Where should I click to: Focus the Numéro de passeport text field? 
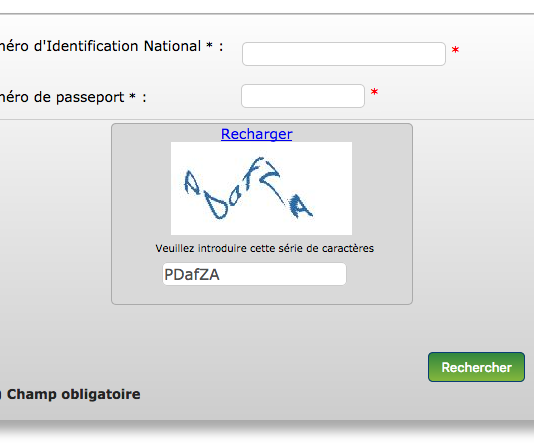pyautogui.click(x=303, y=96)
